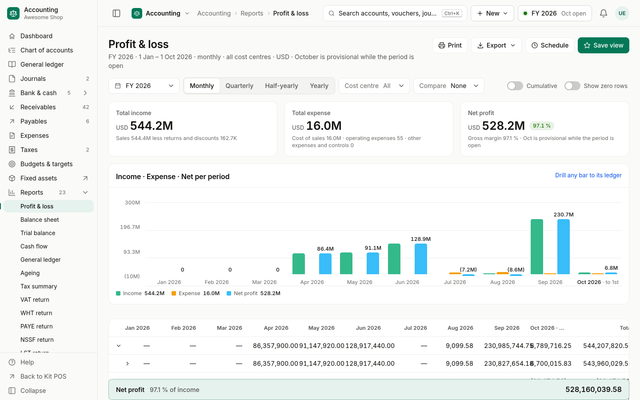Open Cash flow report

(x=49, y=247)
